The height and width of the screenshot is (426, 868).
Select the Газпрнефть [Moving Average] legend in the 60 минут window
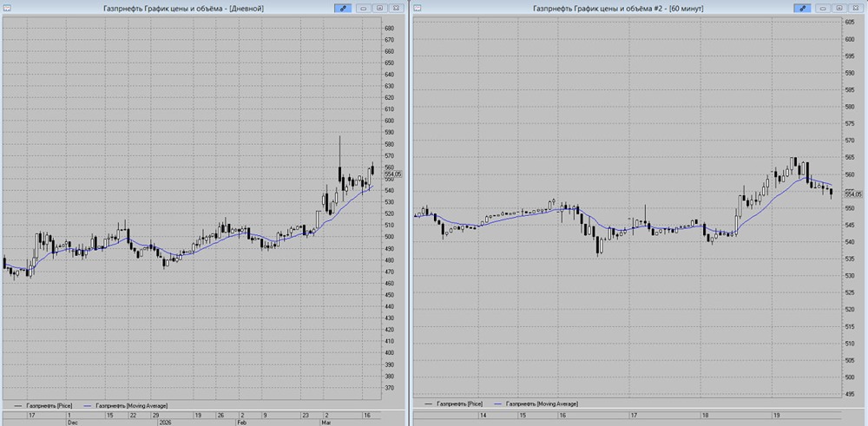(537, 403)
